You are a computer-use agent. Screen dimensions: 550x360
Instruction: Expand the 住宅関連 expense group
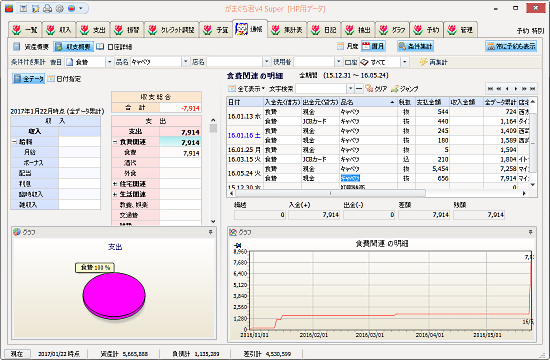pyautogui.click(x=115, y=184)
